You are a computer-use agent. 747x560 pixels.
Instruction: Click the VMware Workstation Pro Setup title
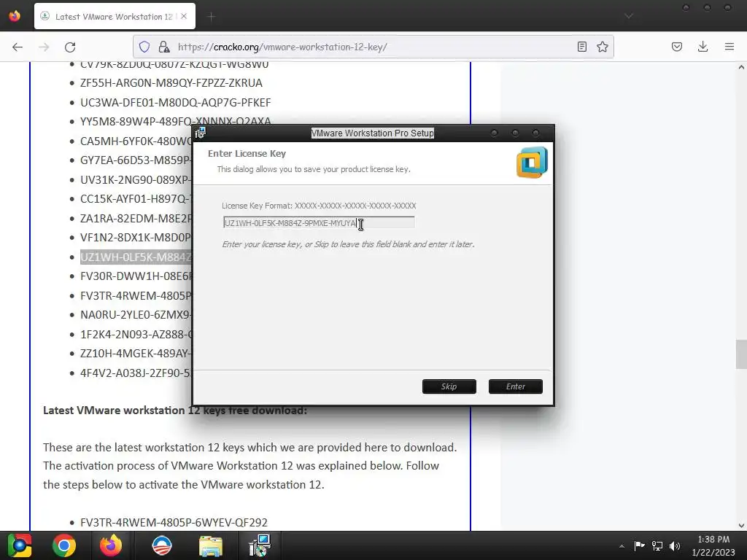tap(373, 133)
